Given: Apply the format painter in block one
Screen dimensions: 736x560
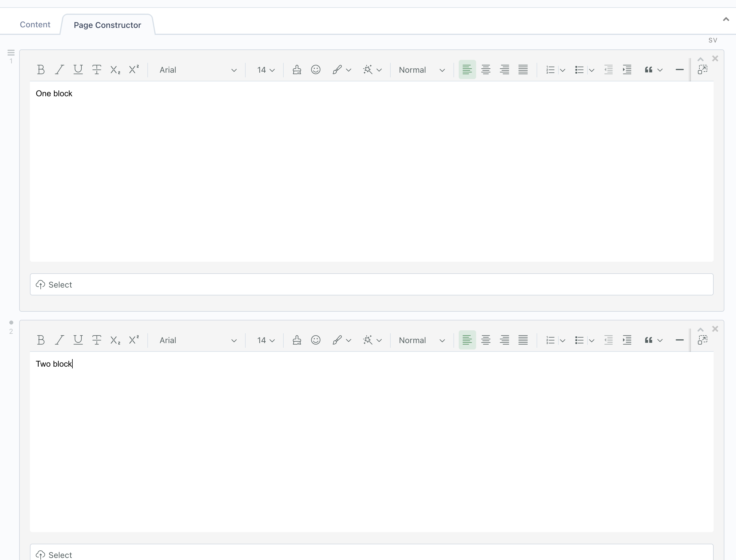Looking at the screenshot, I should 296,70.
